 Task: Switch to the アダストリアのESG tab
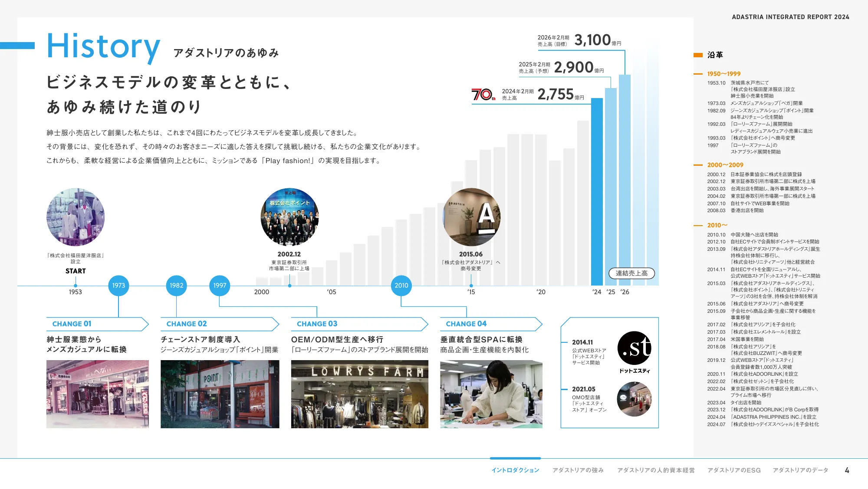click(x=734, y=470)
